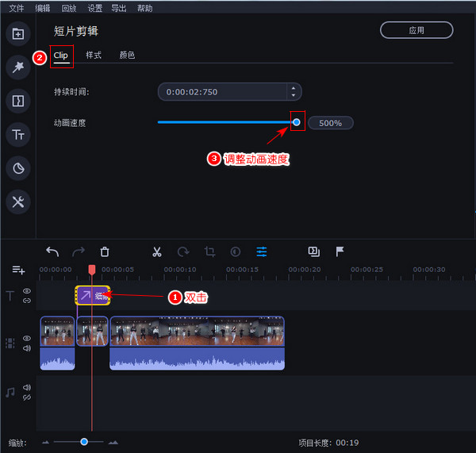Toggle title track visibility eye
Screen dimensions: 476x453
click(x=27, y=291)
